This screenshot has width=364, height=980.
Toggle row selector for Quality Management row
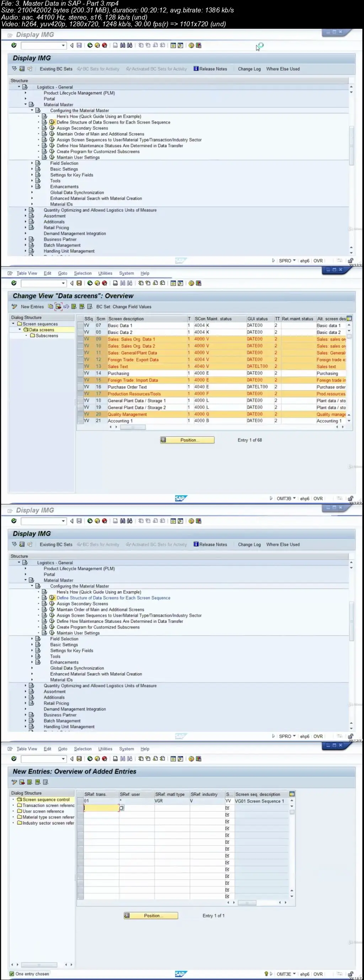(x=80, y=414)
